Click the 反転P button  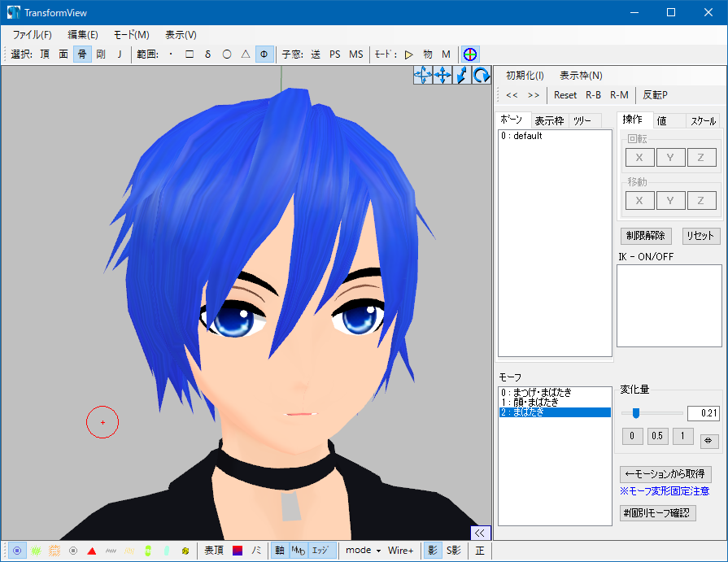coord(655,95)
